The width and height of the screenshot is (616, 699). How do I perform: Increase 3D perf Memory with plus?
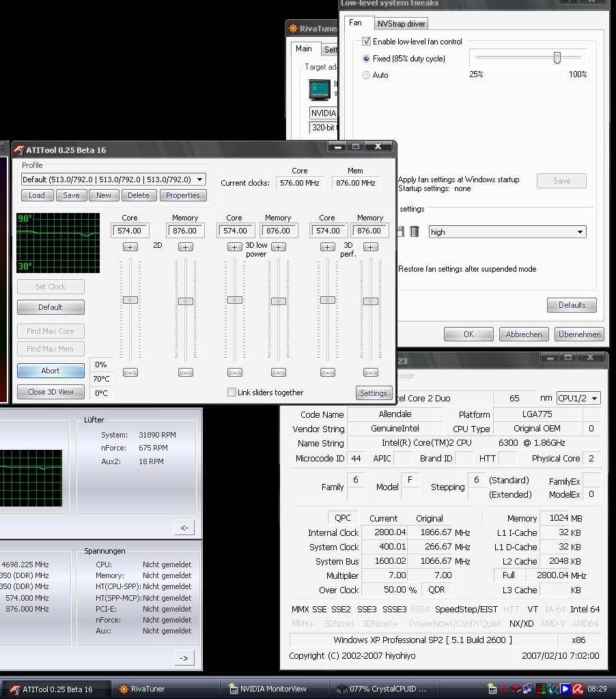pos(371,247)
